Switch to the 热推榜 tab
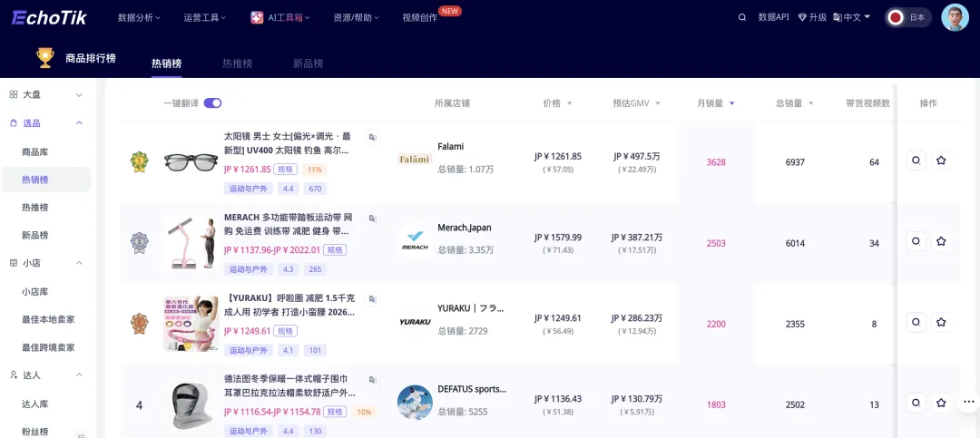This screenshot has height=438, width=980. click(x=238, y=63)
